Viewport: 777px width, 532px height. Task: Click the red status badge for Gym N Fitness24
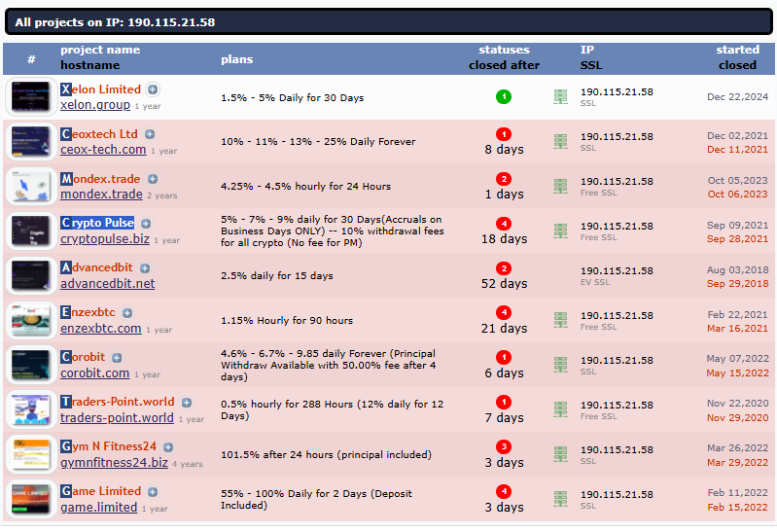504,447
